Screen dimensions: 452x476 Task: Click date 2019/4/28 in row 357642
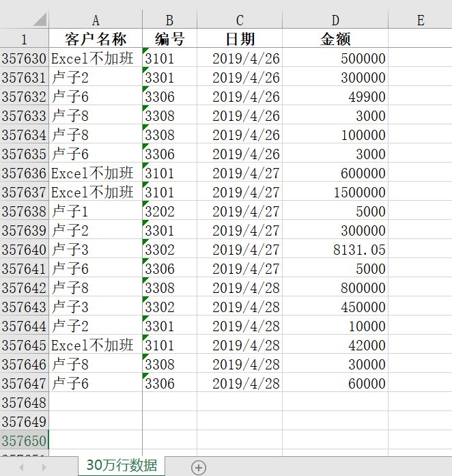(240, 288)
